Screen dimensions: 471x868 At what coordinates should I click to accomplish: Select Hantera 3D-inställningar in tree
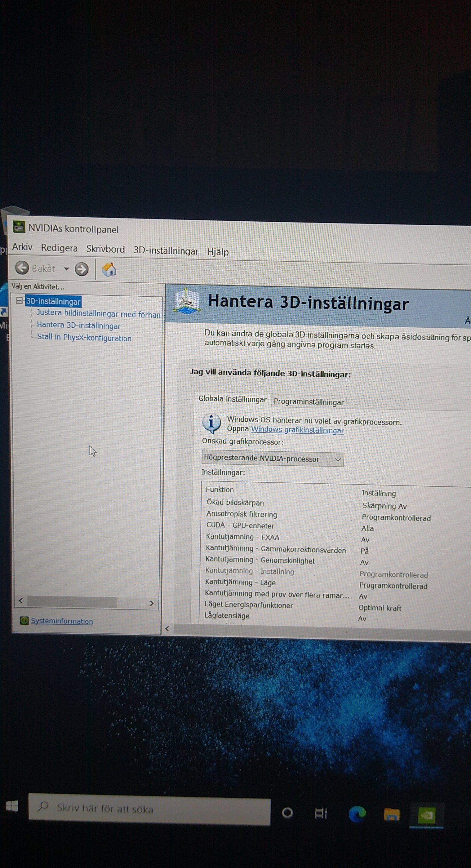pyautogui.click(x=78, y=325)
